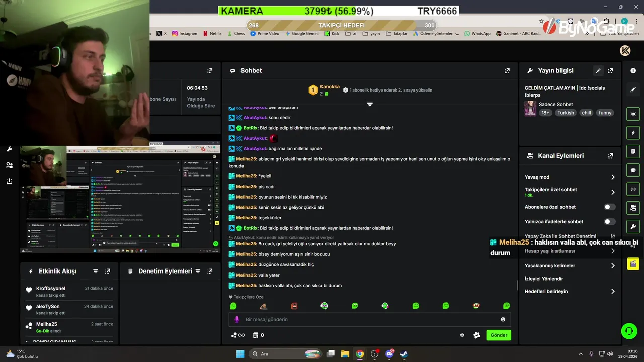The width and height of the screenshot is (644, 362).
Task: Click the chat panel scrollbar
Action: [x=518, y=285]
